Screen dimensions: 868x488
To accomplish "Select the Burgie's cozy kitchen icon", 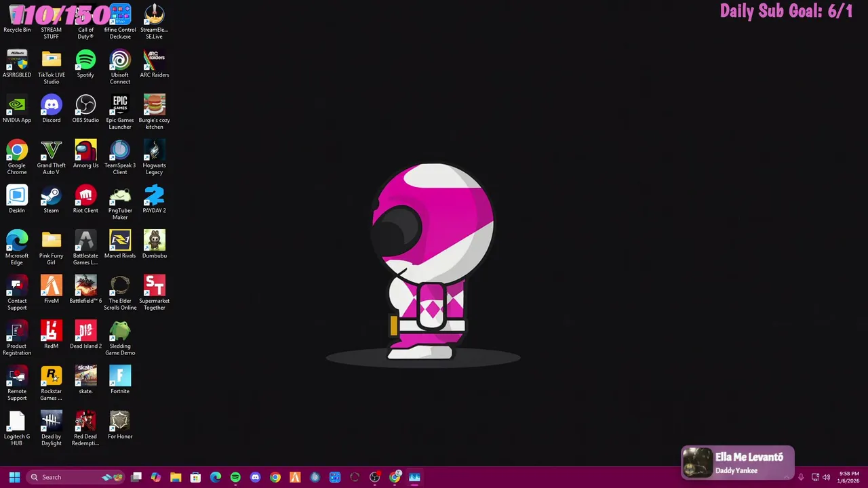I will pos(154,113).
